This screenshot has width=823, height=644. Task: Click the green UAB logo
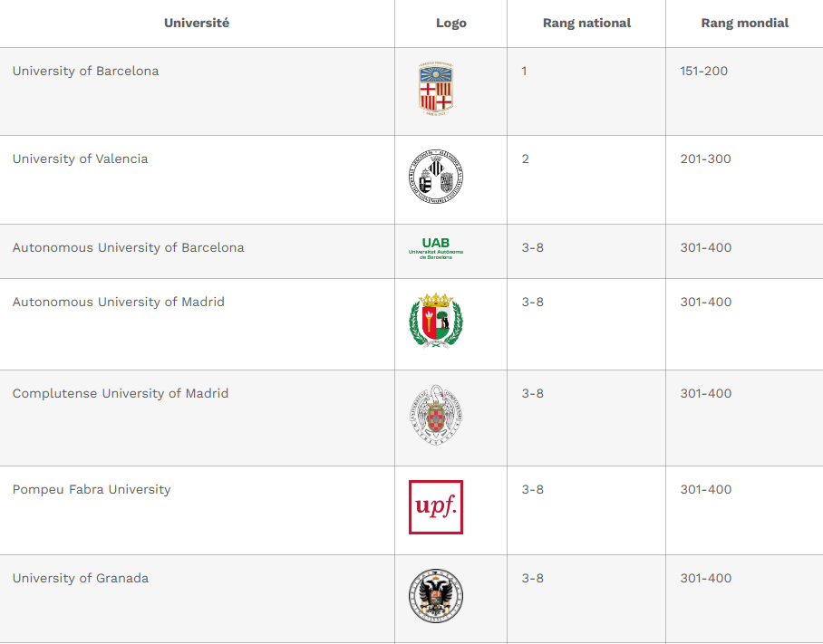point(436,249)
